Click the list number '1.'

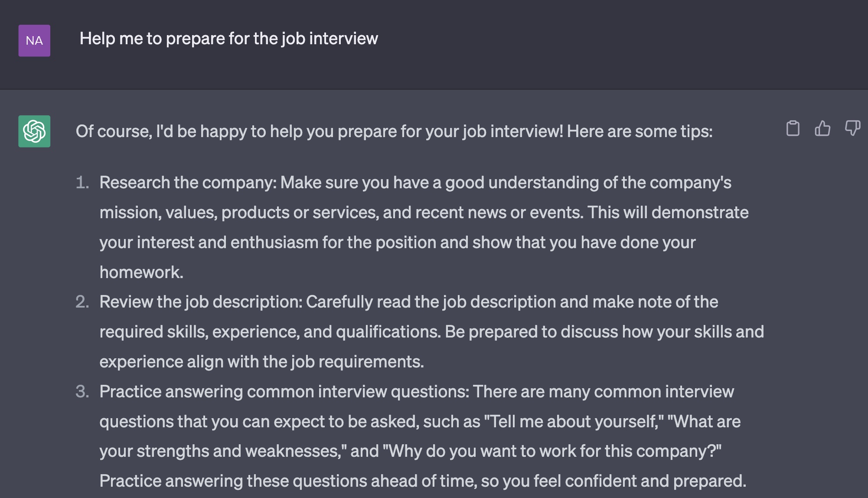(82, 183)
